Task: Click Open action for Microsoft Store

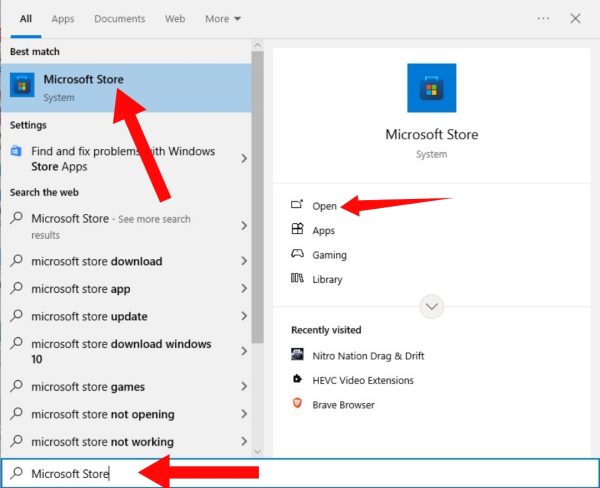Action: pos(324,206)
